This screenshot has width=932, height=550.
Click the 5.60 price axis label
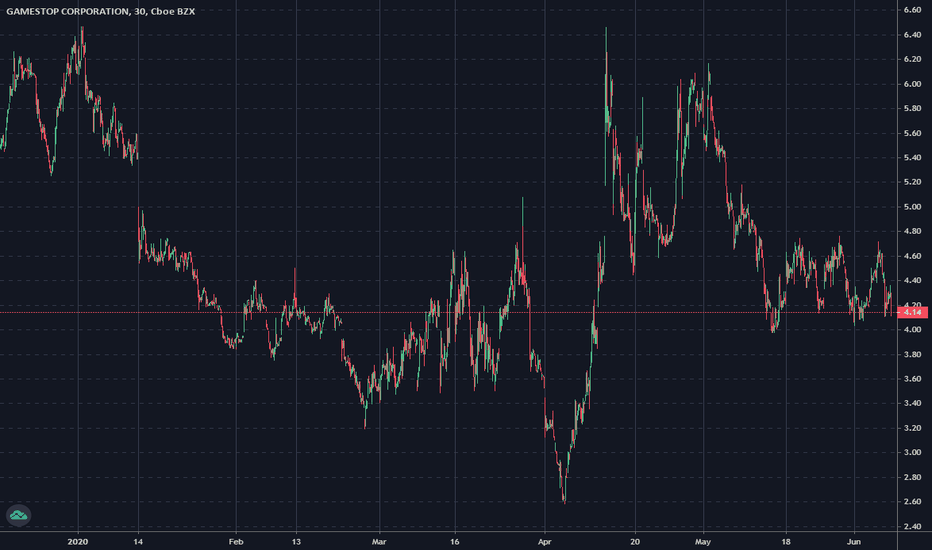pyautogui.click(x=912, y=133)
